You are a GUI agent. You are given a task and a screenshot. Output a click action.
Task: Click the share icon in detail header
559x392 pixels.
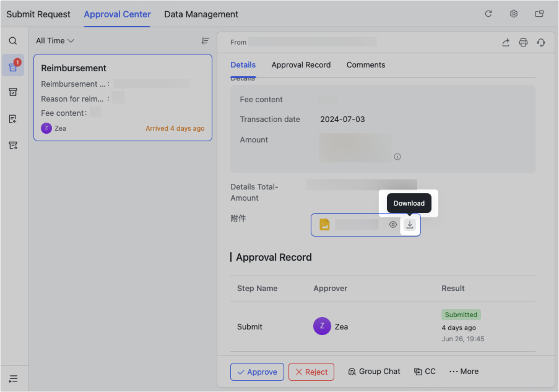click(x=506, y=42)
